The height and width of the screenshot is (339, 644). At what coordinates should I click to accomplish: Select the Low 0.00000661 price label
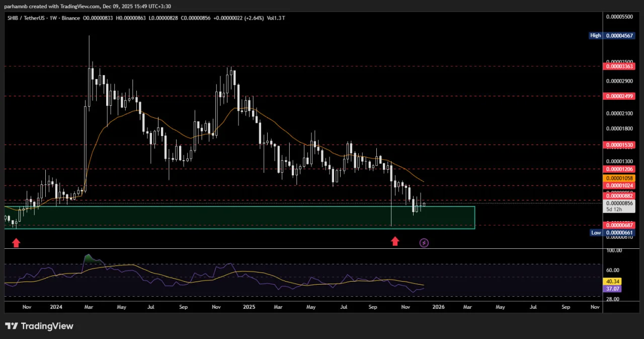(x=619, y=232)
